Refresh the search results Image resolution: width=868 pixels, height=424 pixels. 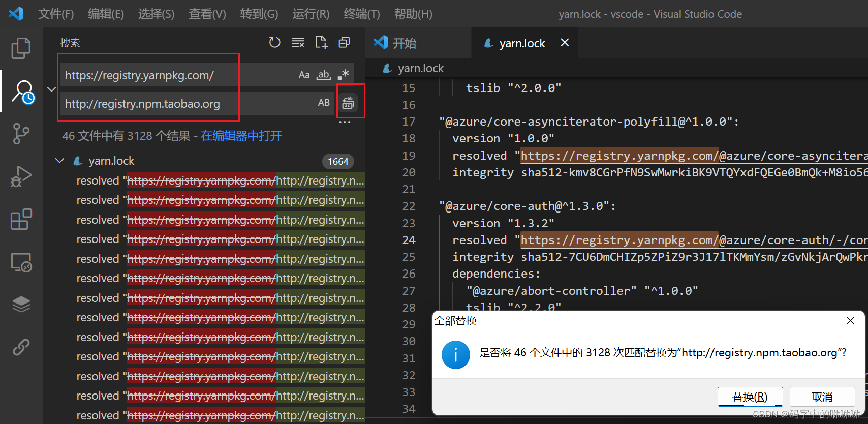coord(274,42)
